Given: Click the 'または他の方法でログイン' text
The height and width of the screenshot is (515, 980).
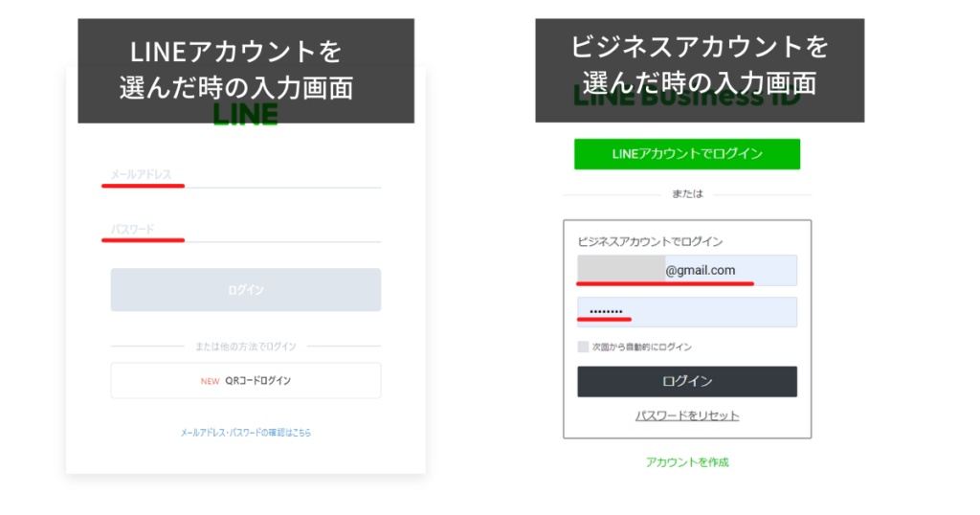Looking at the screenshot, I should [x=246, y=347].
